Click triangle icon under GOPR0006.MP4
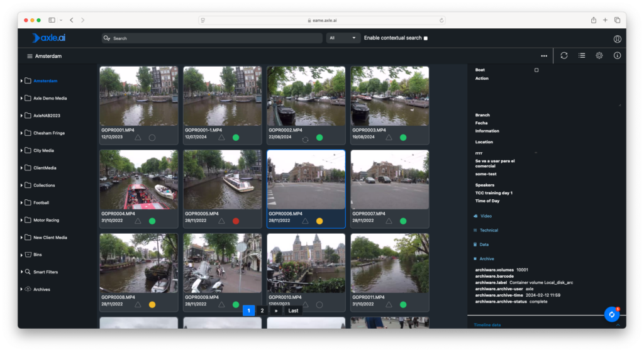The width and height of the screenshot is (644, 352). (x=305, y=221)
